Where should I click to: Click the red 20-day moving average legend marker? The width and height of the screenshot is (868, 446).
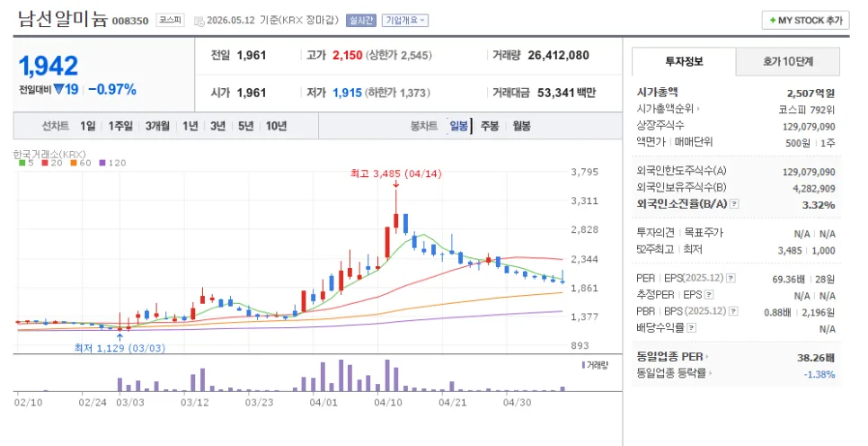pyautogui.click(x=45, y=163)
